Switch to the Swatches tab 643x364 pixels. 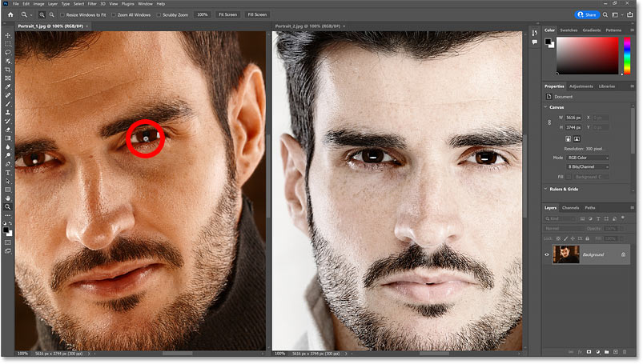[x=569, y=30]
